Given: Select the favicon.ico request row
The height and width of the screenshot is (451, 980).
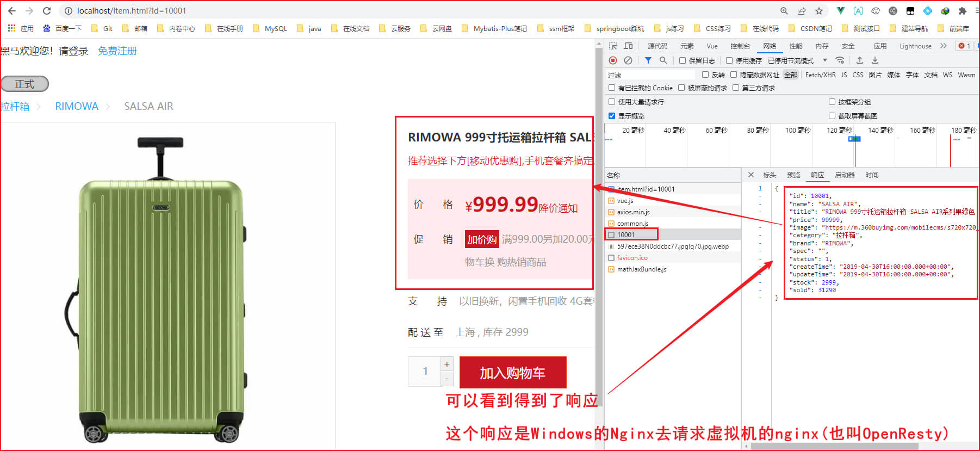Looking at the screenshot, I should (x=673, y=257).
